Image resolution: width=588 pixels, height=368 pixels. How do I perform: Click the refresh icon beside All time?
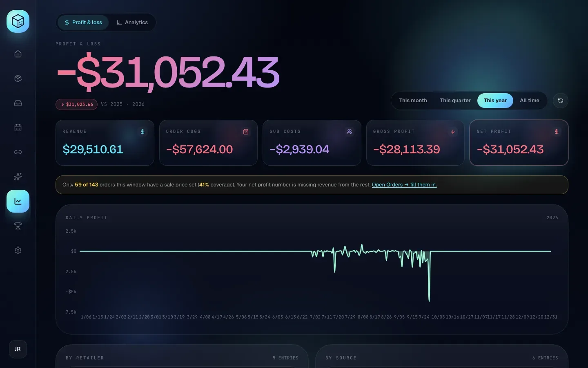561,101
